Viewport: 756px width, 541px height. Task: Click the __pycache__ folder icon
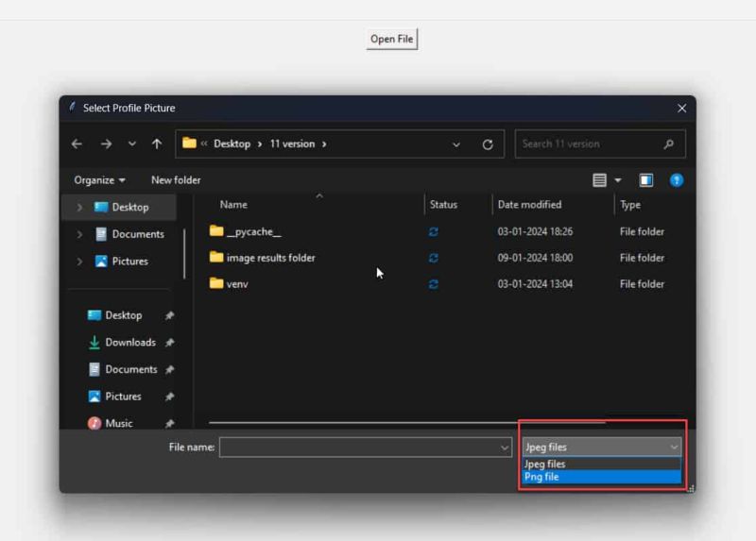[x=216, y=231]
